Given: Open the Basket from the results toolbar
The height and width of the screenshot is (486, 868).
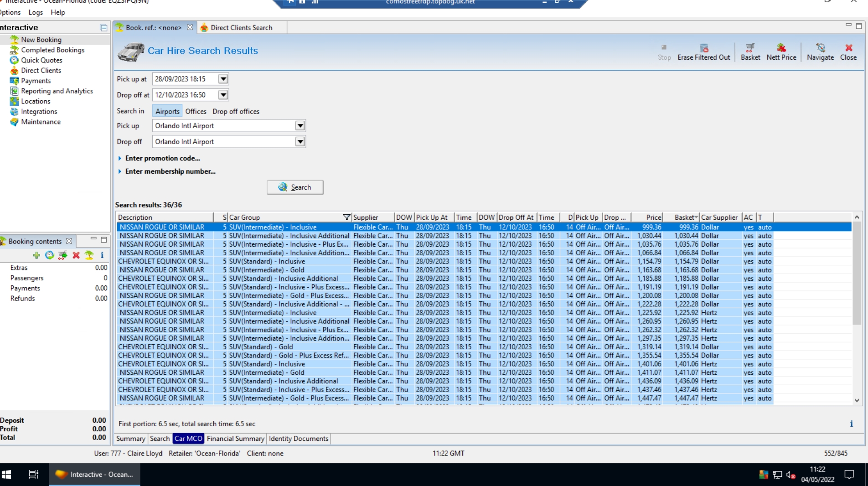Looking at the screenshot, I should coord(750,52).
